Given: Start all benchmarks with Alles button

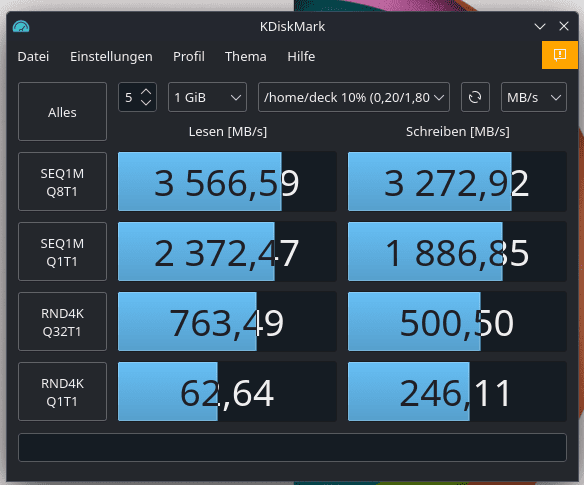Looking at the screenshot, I should click(x=62, y=112).
